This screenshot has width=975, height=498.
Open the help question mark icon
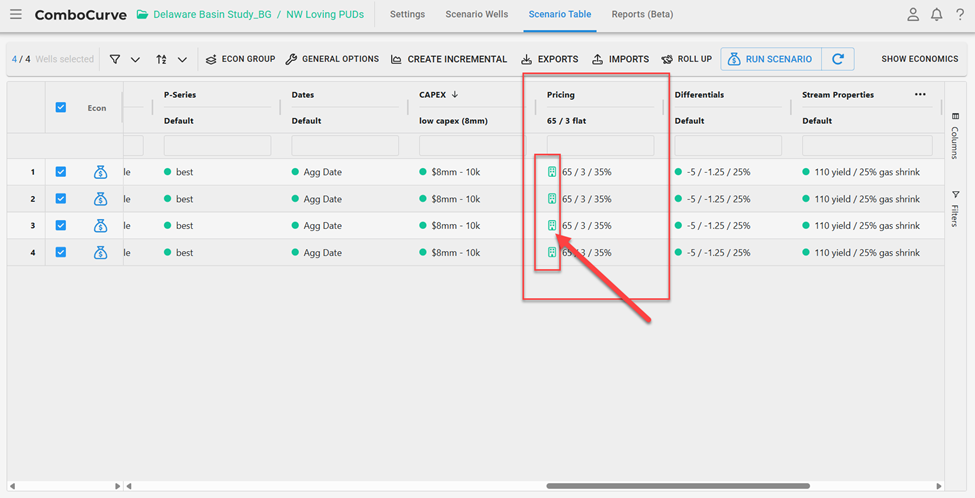pos(960,15)
